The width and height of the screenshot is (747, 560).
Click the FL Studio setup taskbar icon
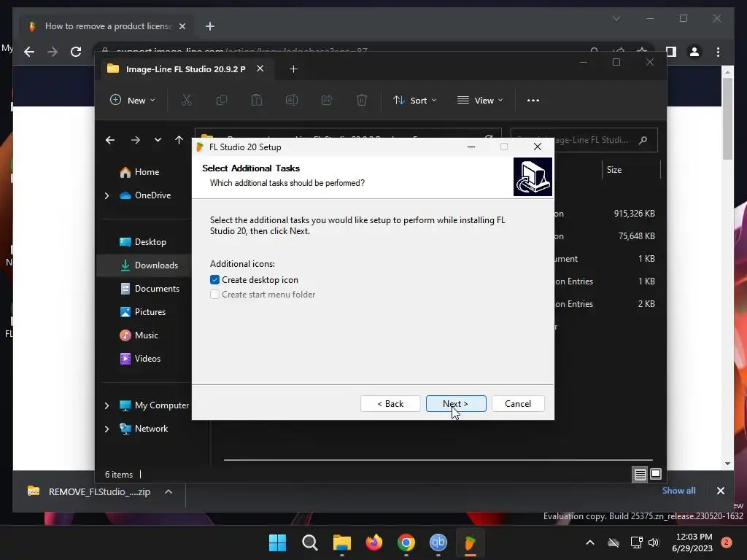point(471,542)
